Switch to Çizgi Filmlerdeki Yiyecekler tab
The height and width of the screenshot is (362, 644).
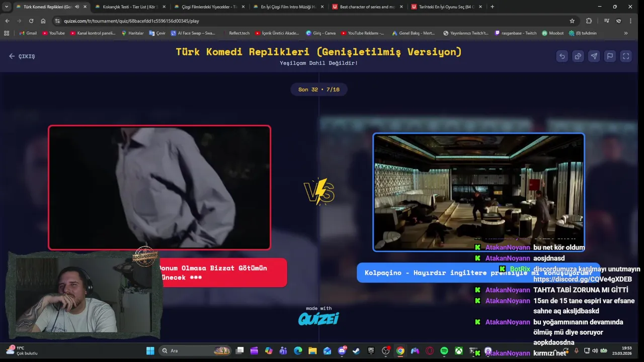tap(209, 7)
